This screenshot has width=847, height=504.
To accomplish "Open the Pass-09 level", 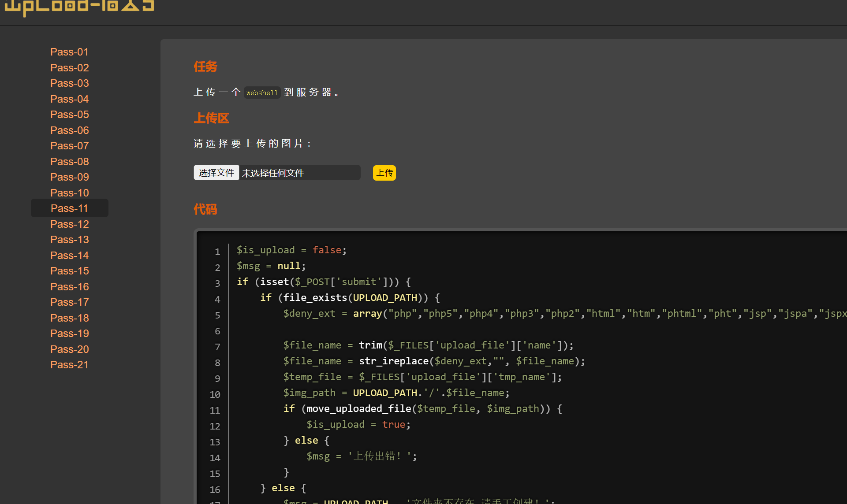I will (69, 177).
